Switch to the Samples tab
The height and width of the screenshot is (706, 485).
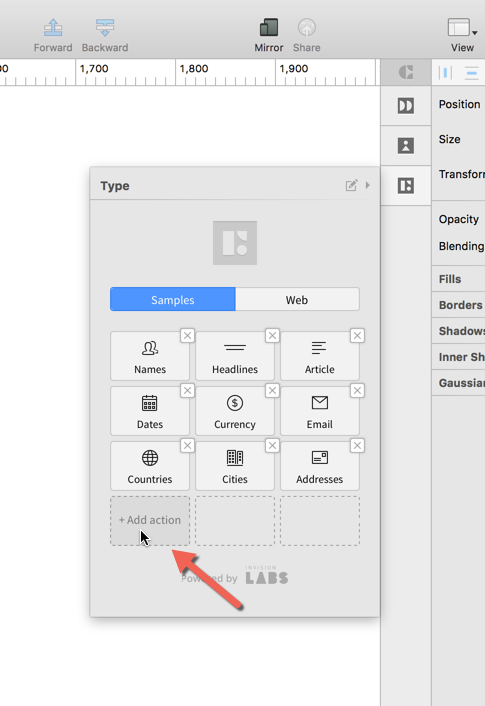click(x=172, y=299)
